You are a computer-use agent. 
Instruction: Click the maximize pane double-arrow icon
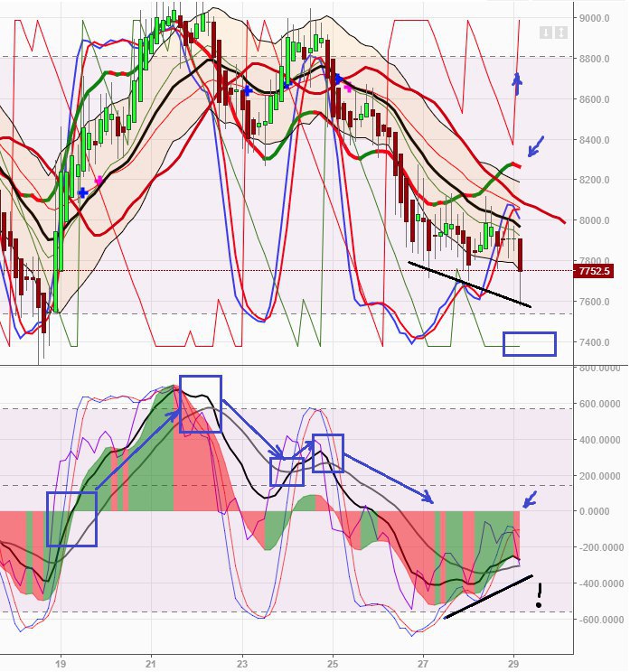[x=561, y=33]
